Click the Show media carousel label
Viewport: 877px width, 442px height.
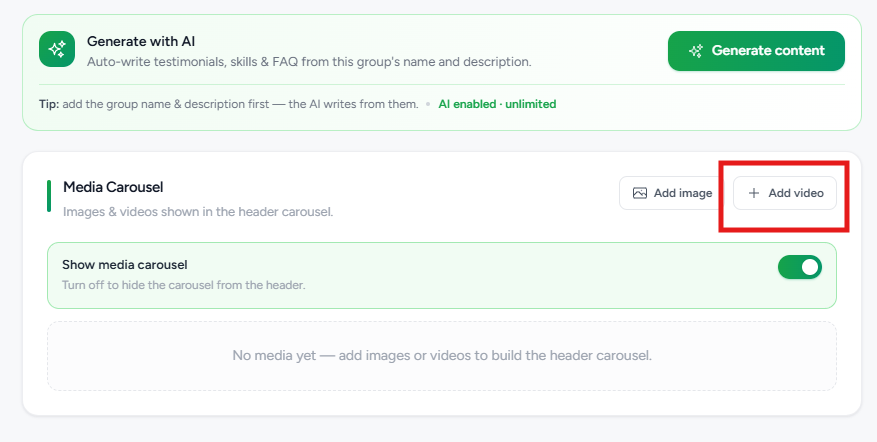(125, 265)
